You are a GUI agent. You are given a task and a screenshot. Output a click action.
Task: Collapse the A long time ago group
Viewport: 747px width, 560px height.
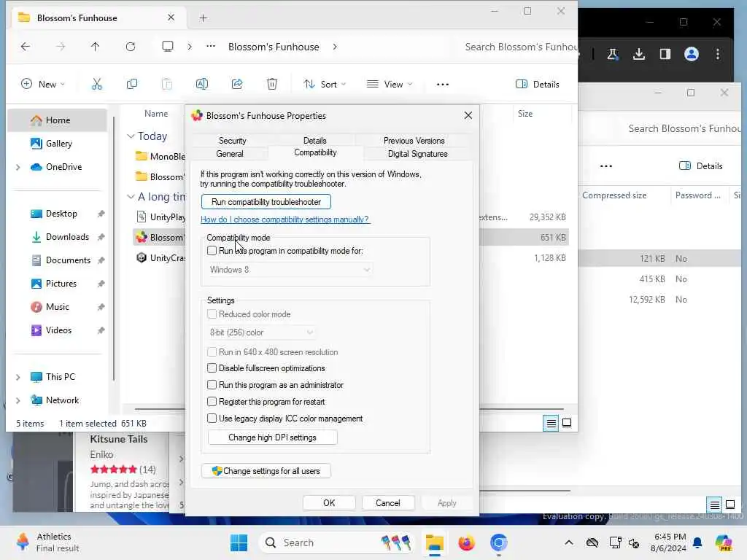coord(131,197)
